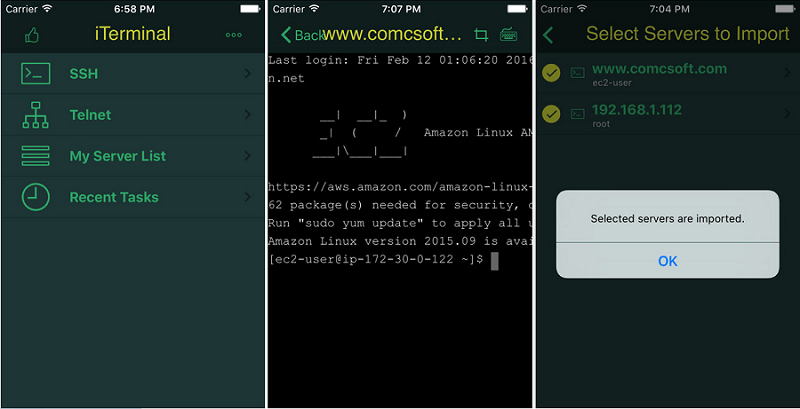The image size is (800, 409).
Task: Uncheck the www.comcsoft.com server checkmark
Action: click(551, 73)
